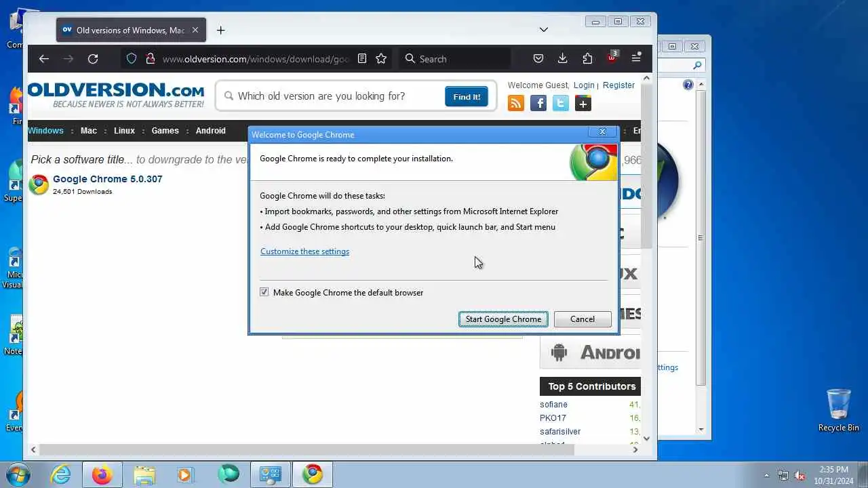Select the Android menu item

click(x=211, y=131)
